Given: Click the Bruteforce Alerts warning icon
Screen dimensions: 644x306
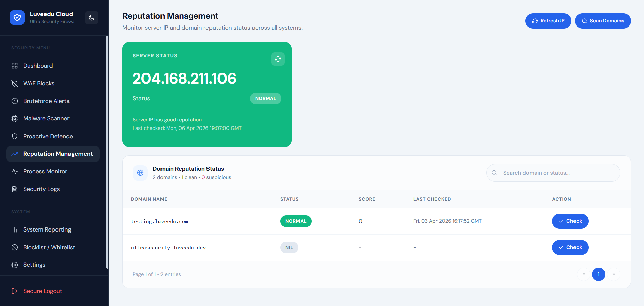Looking at the screenshot, I should pos(15,101).
